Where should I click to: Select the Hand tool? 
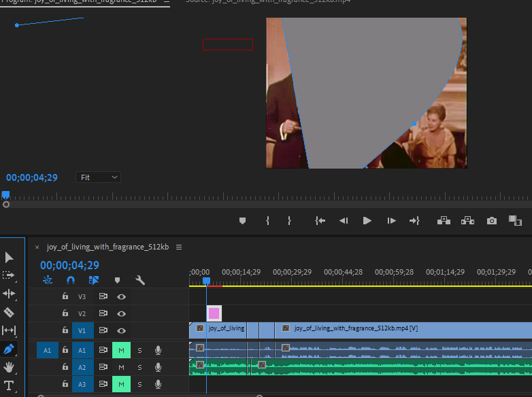click(x=9, y=367)
